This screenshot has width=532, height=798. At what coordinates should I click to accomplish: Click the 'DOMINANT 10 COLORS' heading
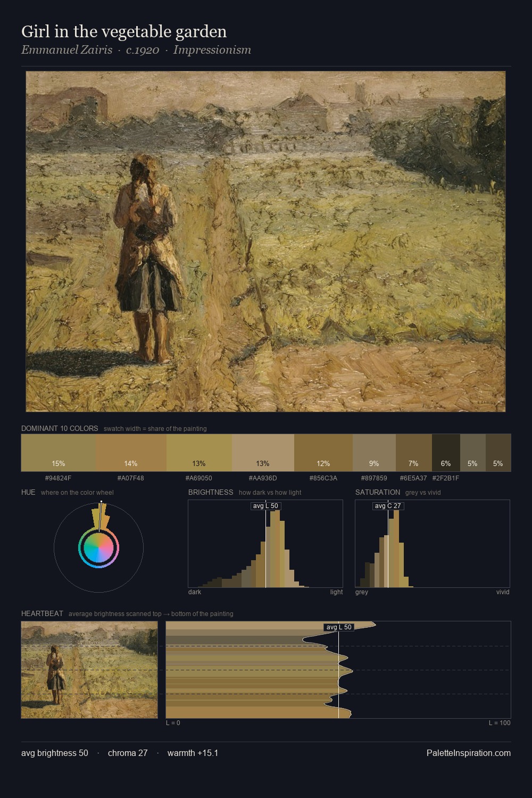point(60,428)
